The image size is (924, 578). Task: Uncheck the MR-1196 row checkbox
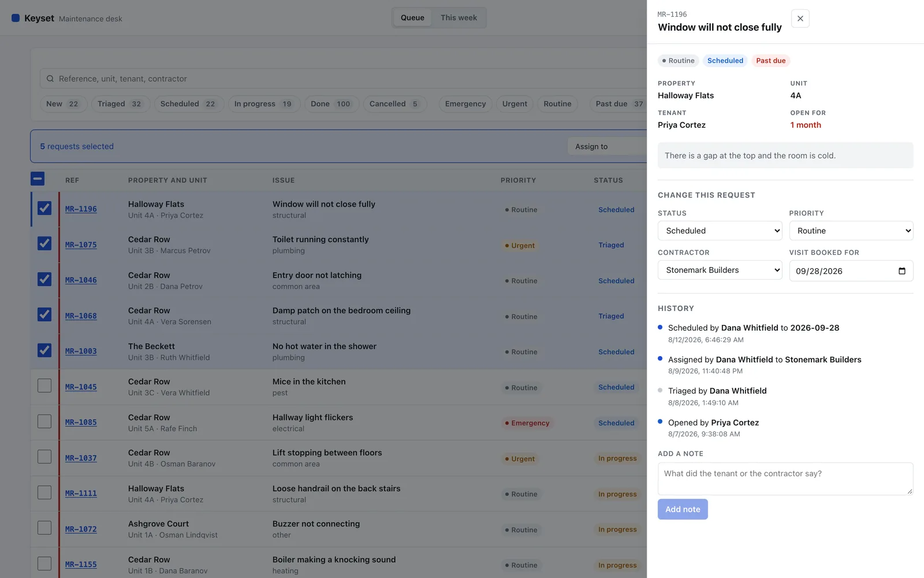pos(44,208)
